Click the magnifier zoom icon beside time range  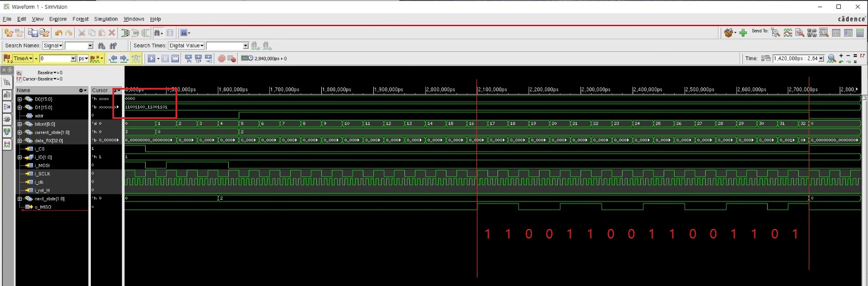point(831,58)
